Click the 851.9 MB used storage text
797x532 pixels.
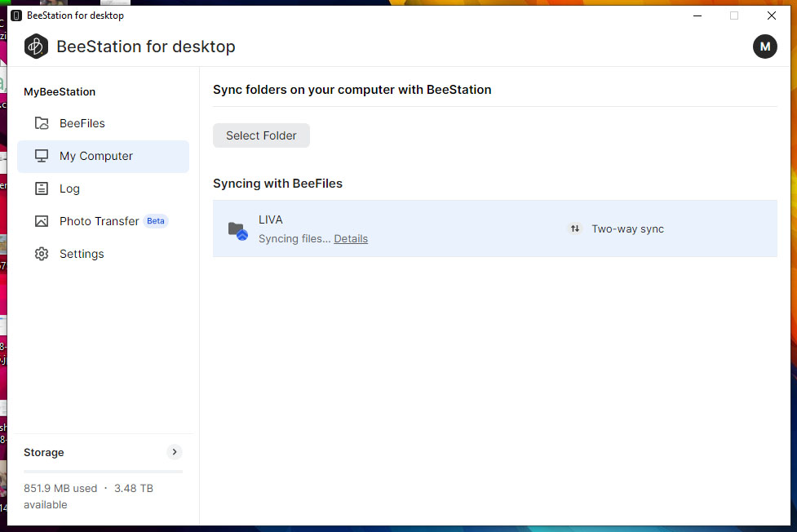[60, 489]
